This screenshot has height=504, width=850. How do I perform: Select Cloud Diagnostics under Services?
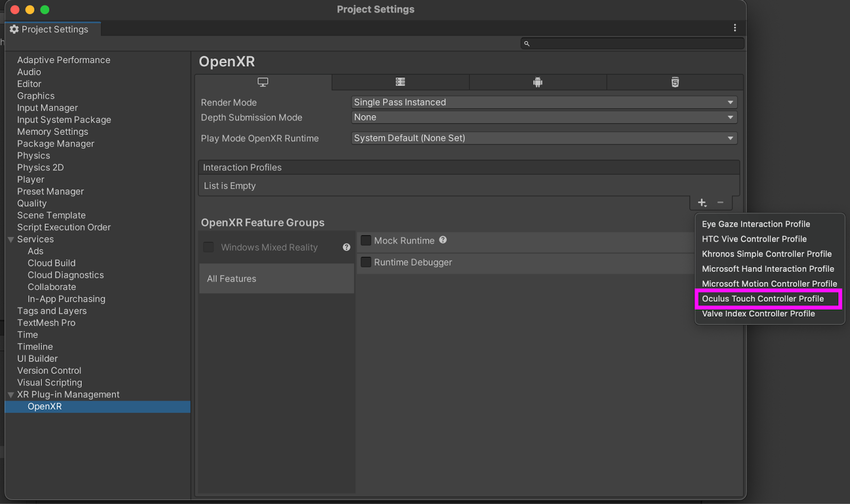click(x=66, y=275)
